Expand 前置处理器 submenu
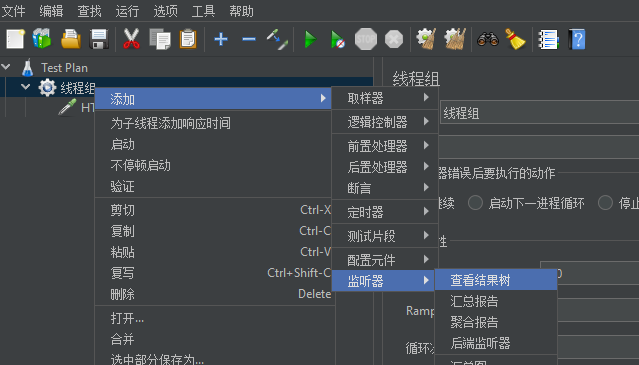The width and height of the screenshot is (639, 365). [x=385, y=145]
